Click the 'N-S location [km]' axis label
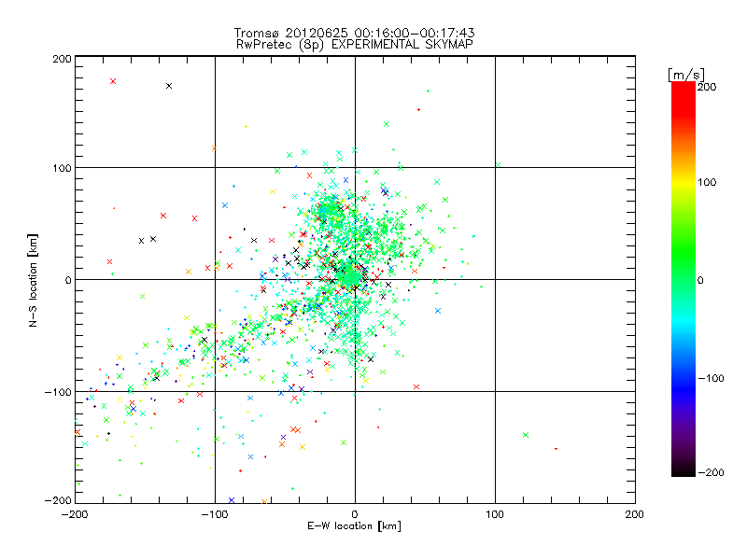This screenshot has width=747, height=560. 33,280
